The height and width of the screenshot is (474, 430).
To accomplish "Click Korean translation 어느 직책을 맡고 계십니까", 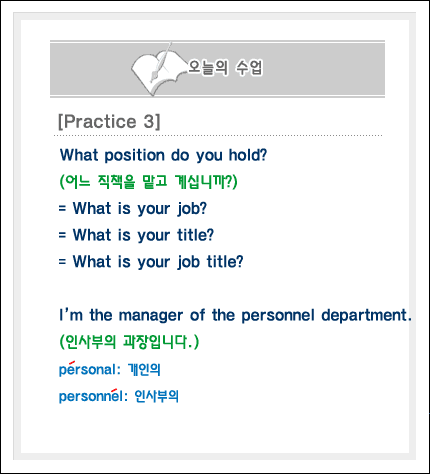I will (x=148, y=182).
